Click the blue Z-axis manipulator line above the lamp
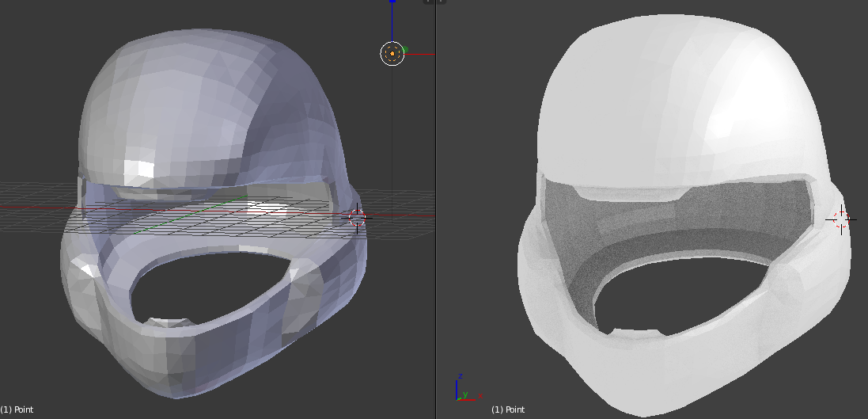The height and width of the screenshot is (419, 868). click(392, 21)
